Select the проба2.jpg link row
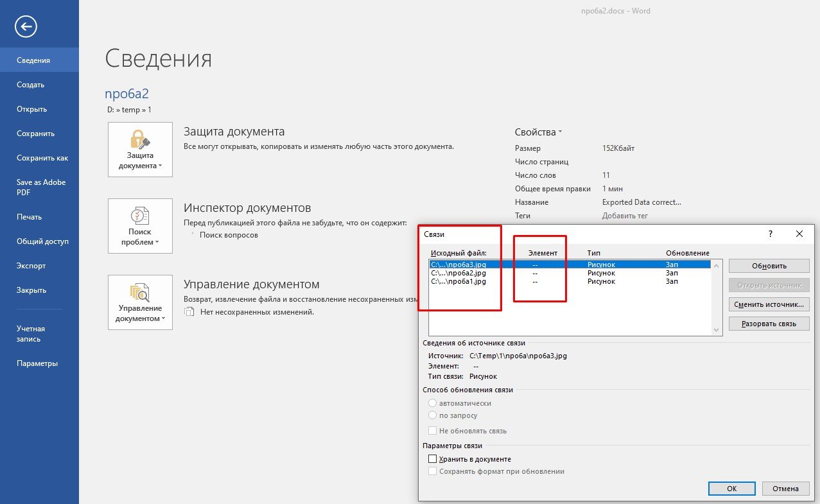Viewport: 820px width, 504px height. [570, 273]
